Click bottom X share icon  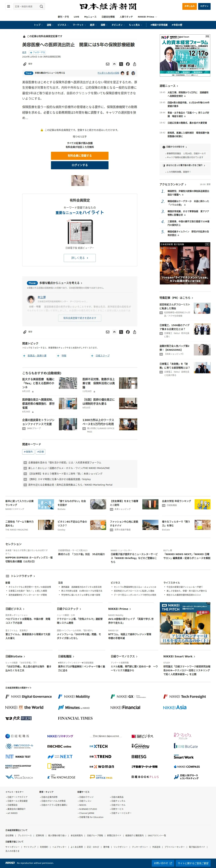tap(121, 332)
